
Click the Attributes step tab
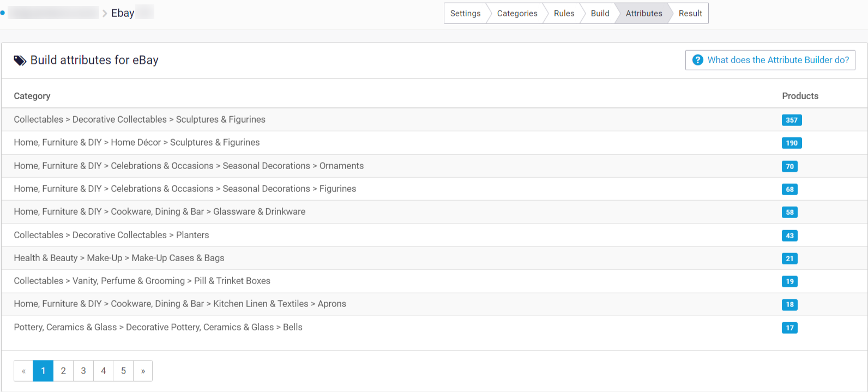click(x=643, y=14)
